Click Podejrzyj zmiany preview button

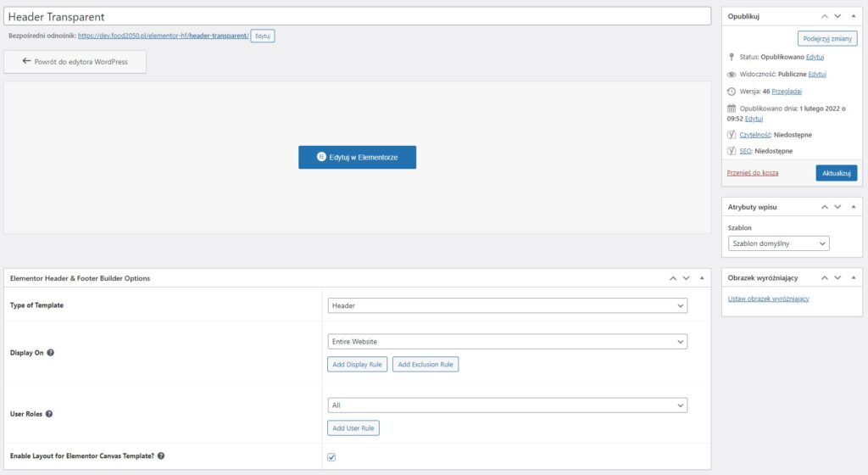(x=827, y=39)
